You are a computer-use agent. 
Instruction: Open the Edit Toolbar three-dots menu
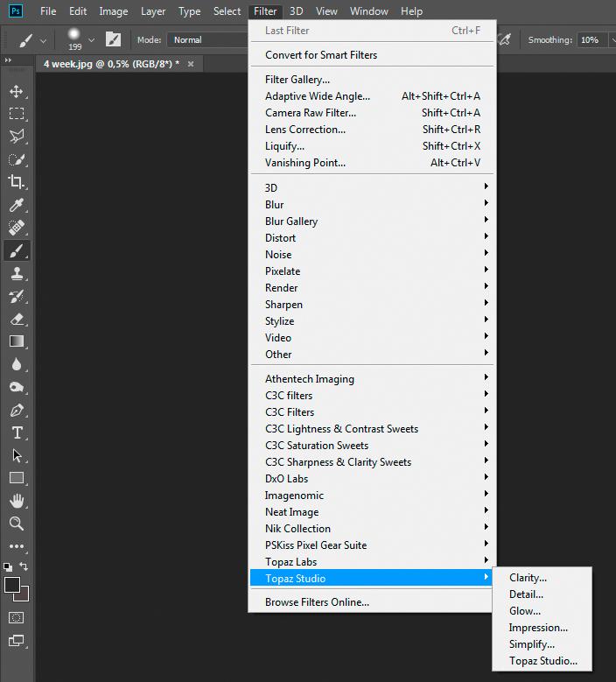(x=17, y=546)
